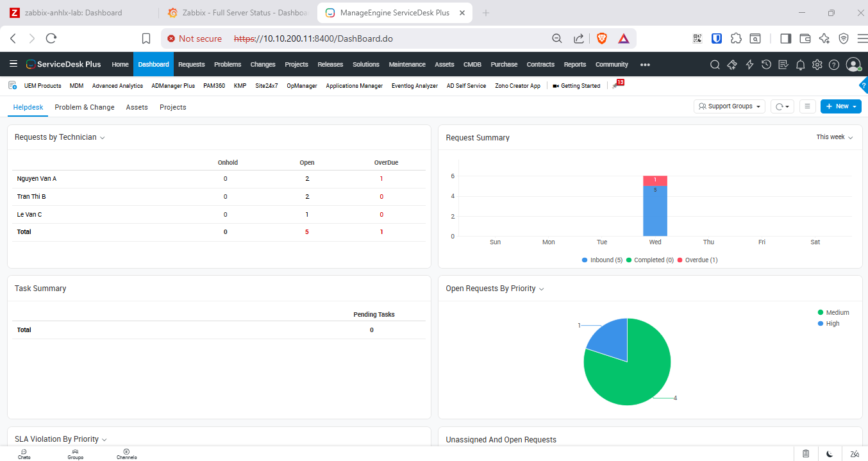The height and width of the screenshot is (461, 868).
Task: Toggle Inbound series in chart legend
Action: click(x=602, y=260)
